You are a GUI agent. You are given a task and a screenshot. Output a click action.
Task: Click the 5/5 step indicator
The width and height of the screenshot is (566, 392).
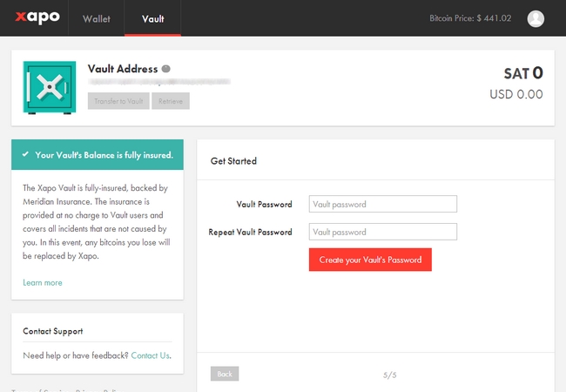(x=390, y=375)
